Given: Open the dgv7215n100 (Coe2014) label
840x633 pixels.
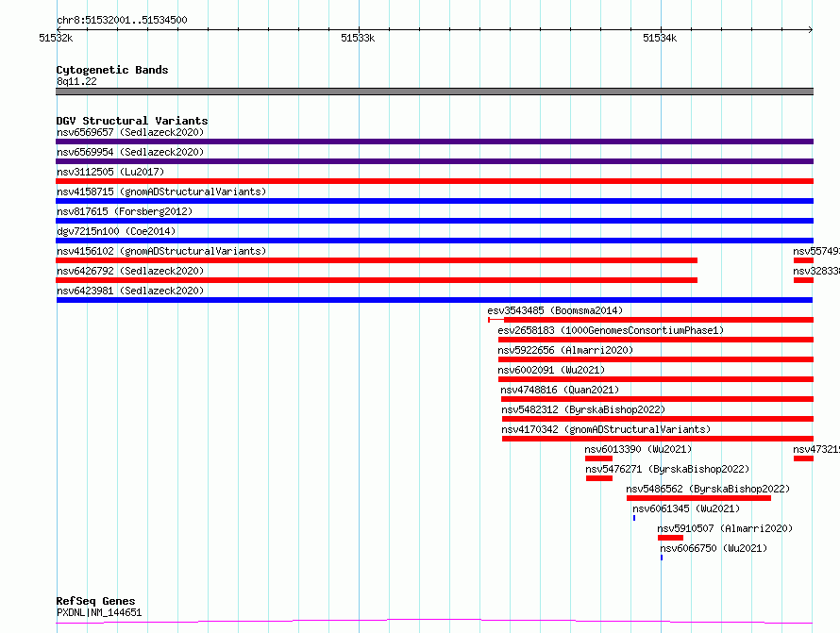Looking at the screenshot, I should (x=116, y=231).
